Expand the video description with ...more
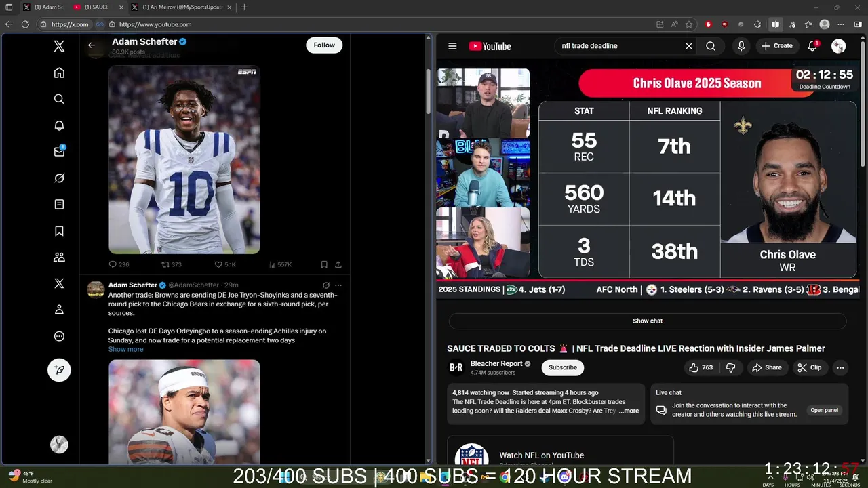Viewport: 868px width, 488px height. (x=629, y=411)
